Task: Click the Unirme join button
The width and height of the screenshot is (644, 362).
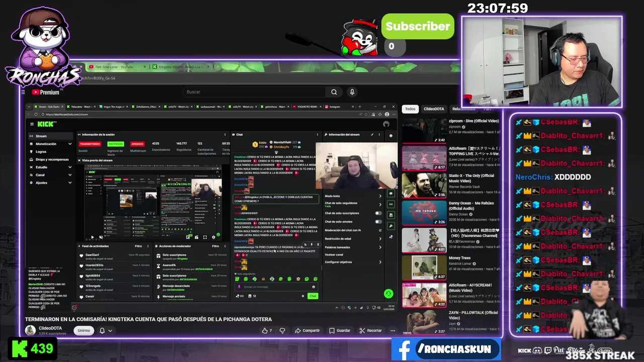Action: point(84,330)
